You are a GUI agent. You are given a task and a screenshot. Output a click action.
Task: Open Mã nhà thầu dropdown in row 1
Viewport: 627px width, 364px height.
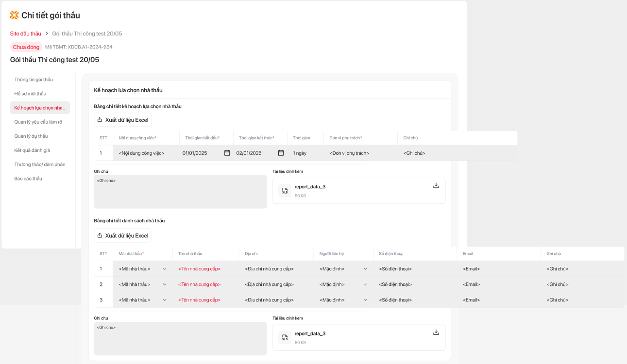pos(164,269)
